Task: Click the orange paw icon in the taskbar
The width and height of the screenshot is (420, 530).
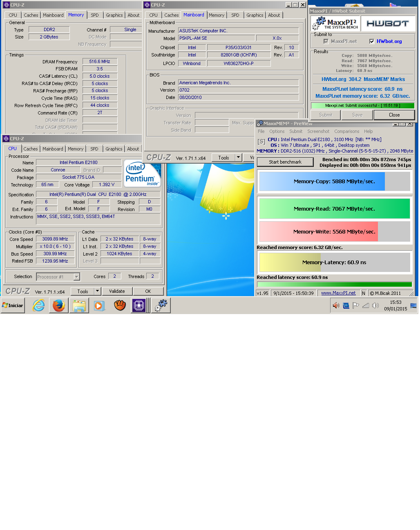Action: point(119,305)
